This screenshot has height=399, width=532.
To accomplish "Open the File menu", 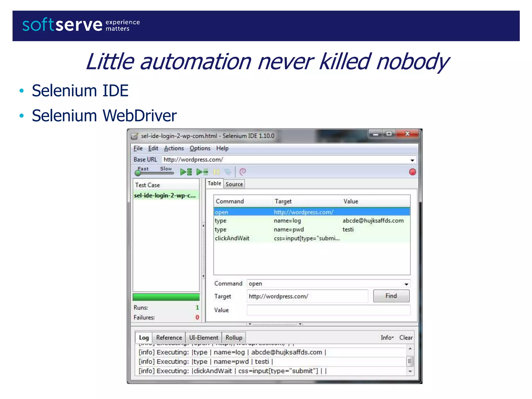I will (x=138, y=148).
